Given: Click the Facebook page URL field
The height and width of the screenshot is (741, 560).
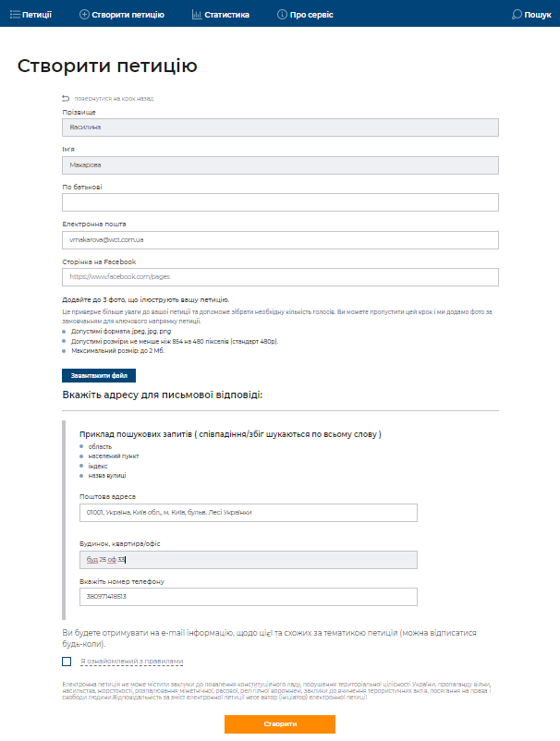Looking at the screenshot, I should (x=280, y=277).
